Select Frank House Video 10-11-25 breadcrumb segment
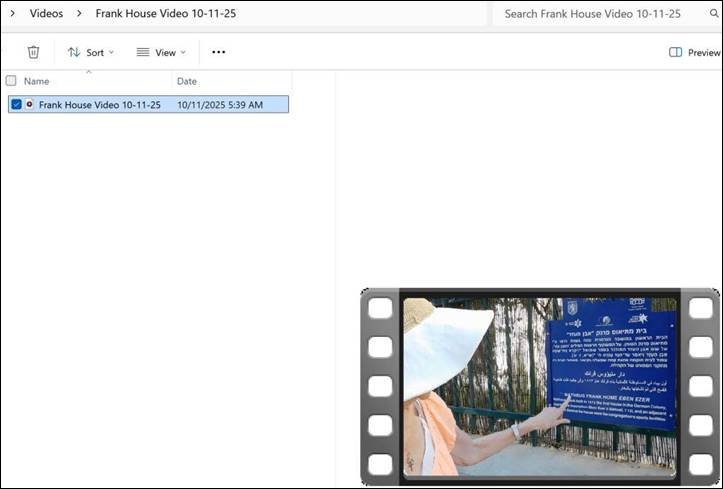Viewport: 723px width, 489px height. (x=166, y=14)
